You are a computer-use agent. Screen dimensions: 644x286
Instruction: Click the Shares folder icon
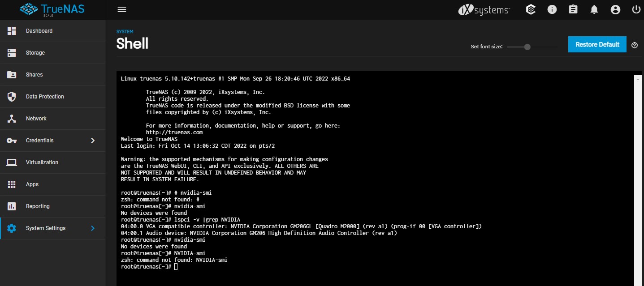pyautogui.click(x=12, y=75)
